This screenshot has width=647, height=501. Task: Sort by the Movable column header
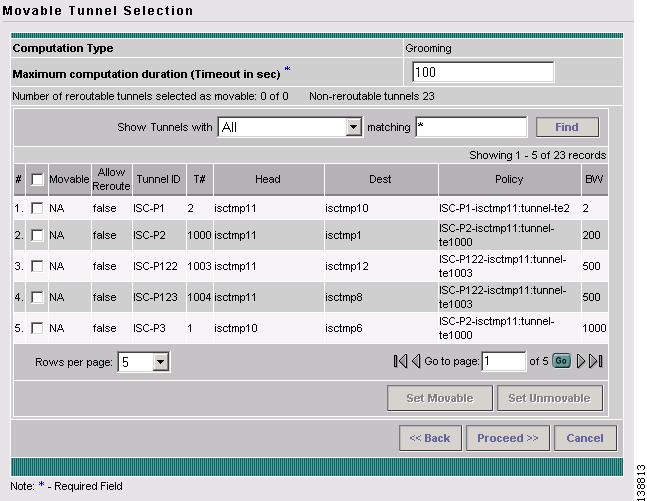coord(69,179)
